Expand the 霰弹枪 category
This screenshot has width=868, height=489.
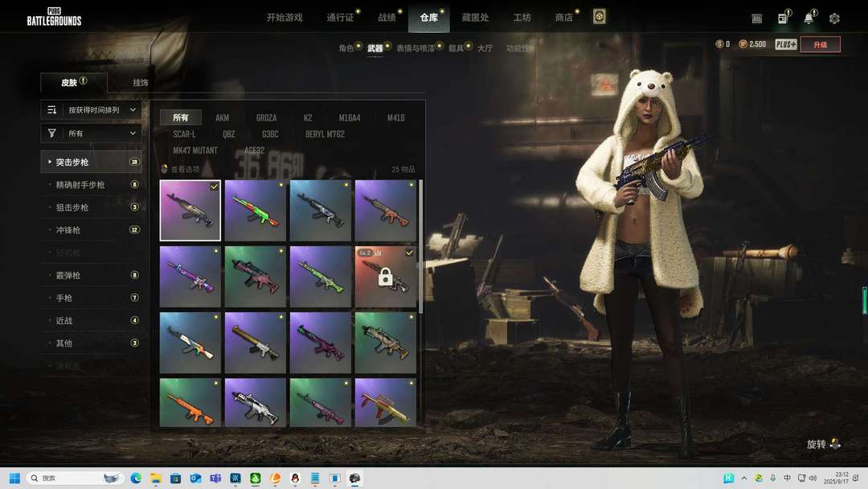click(92, 275)
